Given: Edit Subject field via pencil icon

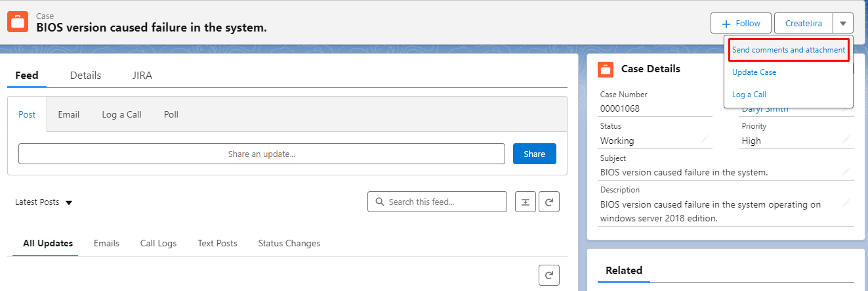Looking at the screenshot, I should [846, 172].
